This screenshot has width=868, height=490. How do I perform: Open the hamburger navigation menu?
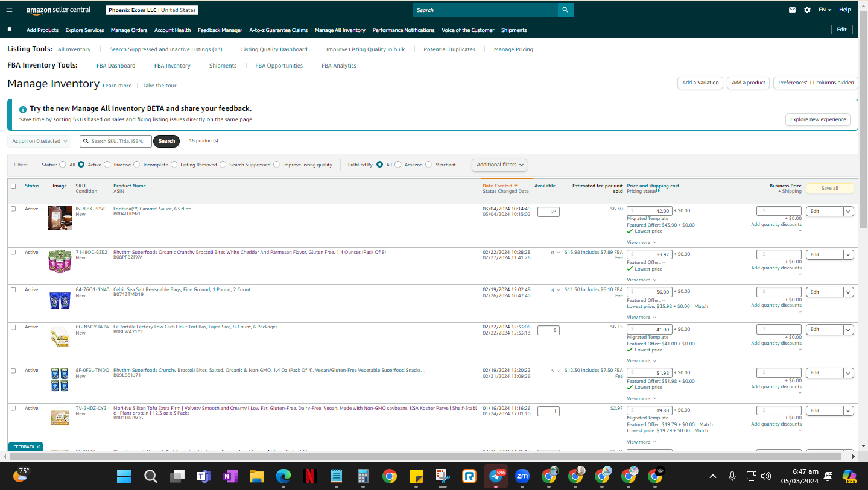tap(9, 10)
